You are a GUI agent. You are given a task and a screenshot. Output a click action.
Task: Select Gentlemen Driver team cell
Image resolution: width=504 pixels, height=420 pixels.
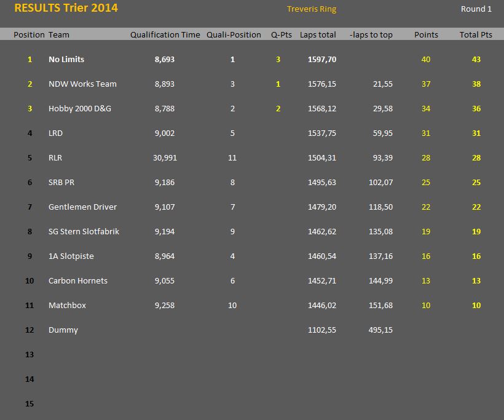click(x=82, y=207)
